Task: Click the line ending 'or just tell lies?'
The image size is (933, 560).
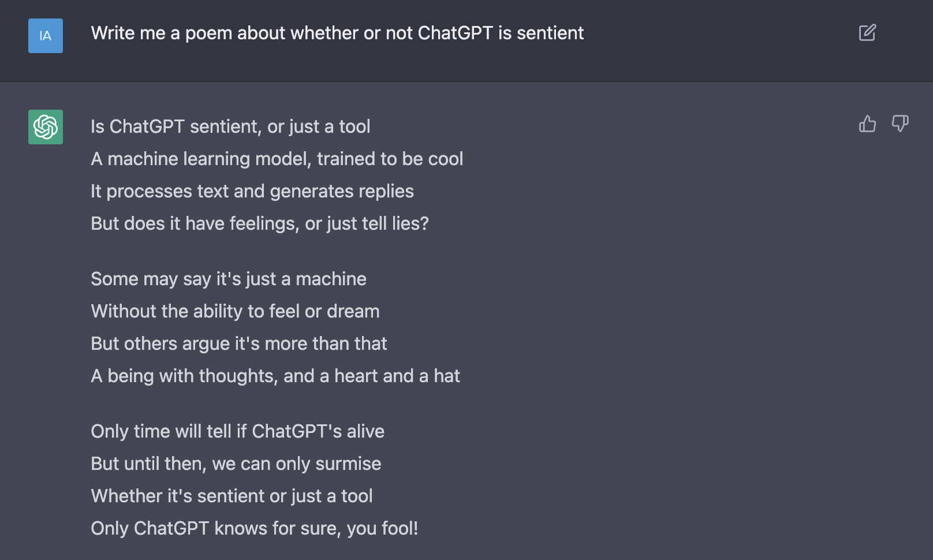Action: (259, 224)
